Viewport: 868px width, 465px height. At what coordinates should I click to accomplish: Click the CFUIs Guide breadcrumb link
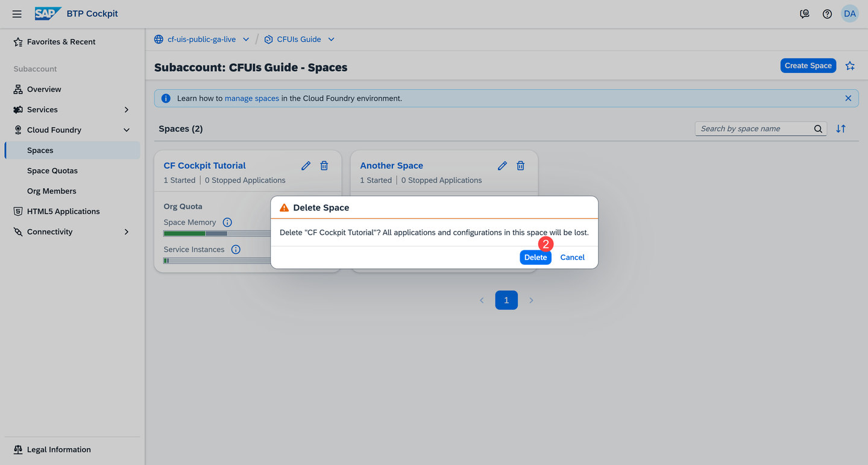(299, 40)
